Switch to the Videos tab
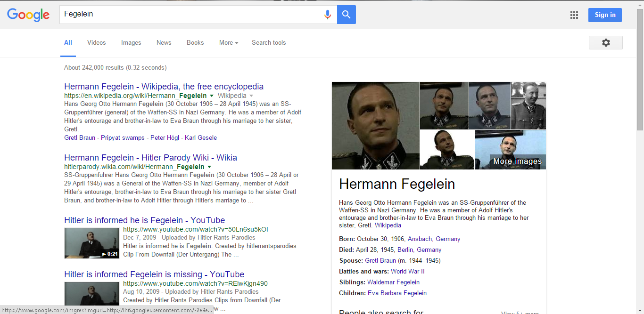Image resolution: width=644 pixels, height=314 pixels. 97,42
